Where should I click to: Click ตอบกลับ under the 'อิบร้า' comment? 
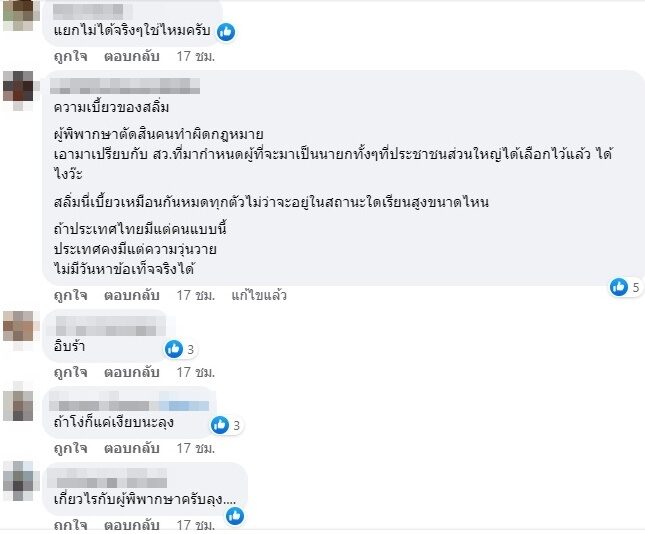[x=132, y=372]
